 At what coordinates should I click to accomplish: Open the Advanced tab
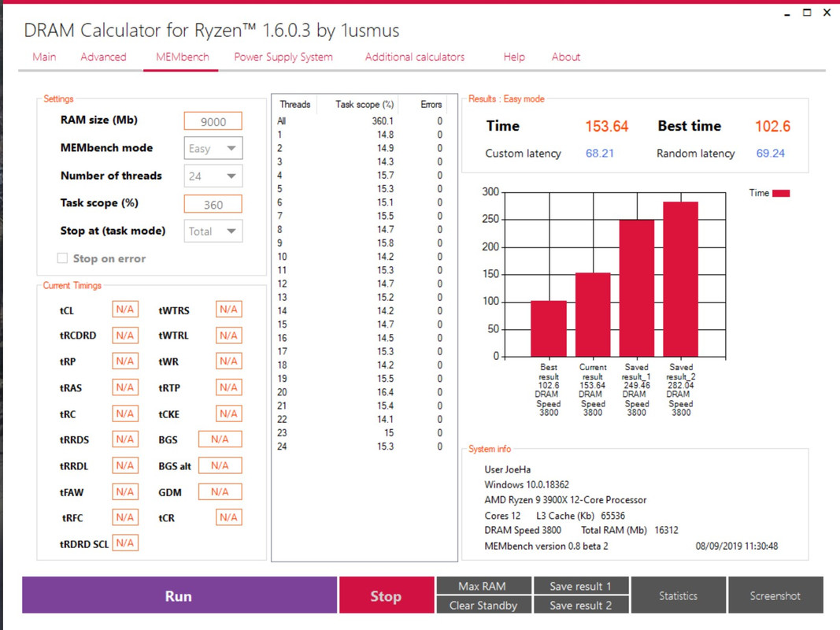[x=103, y=57]
